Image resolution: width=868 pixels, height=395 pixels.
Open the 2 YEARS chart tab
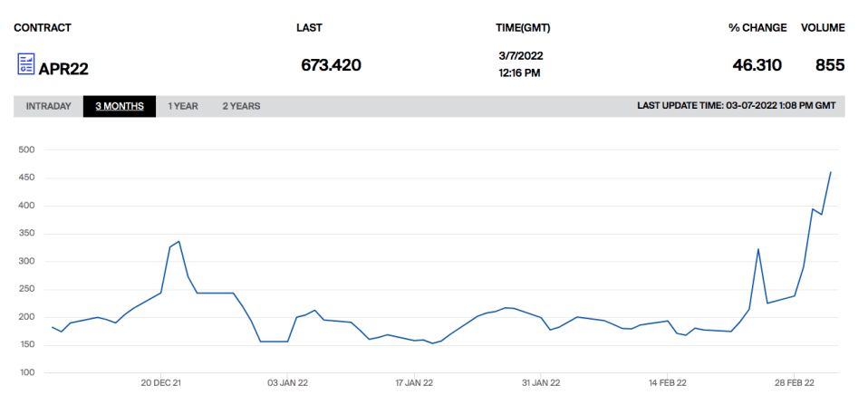tap(241, 106)
